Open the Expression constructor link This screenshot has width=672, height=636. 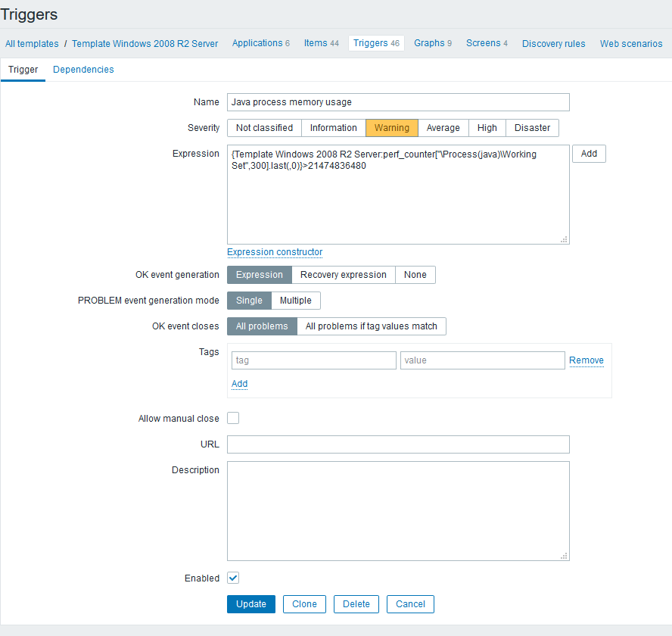click(275, 252)
